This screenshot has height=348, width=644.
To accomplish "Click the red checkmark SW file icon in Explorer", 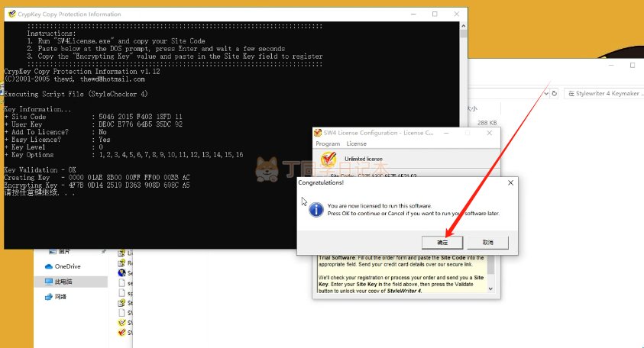I will point(121,333).
